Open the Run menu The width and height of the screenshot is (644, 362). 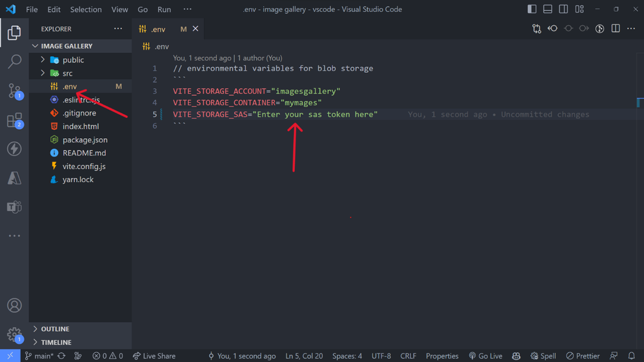click(165, 9)
